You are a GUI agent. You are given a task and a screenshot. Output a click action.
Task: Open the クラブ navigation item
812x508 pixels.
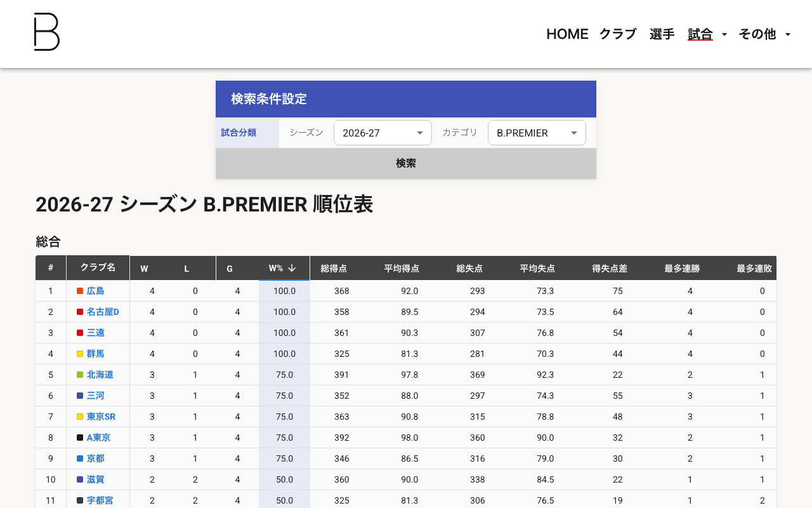coord(618,34)
